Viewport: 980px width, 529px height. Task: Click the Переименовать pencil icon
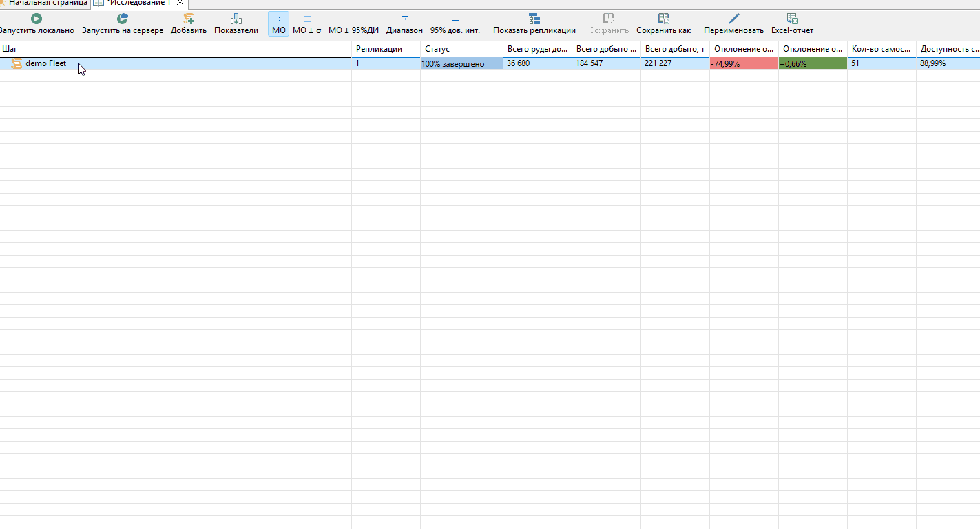click(734, 19)
